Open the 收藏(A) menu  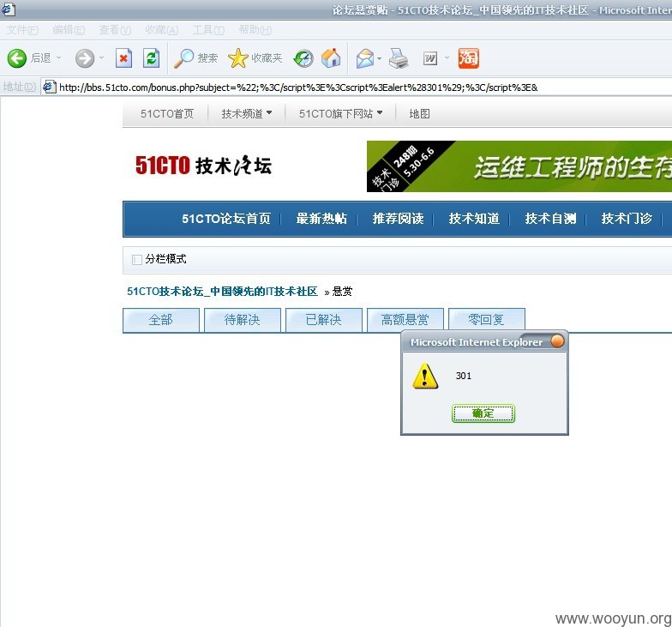tap(161, 29)
